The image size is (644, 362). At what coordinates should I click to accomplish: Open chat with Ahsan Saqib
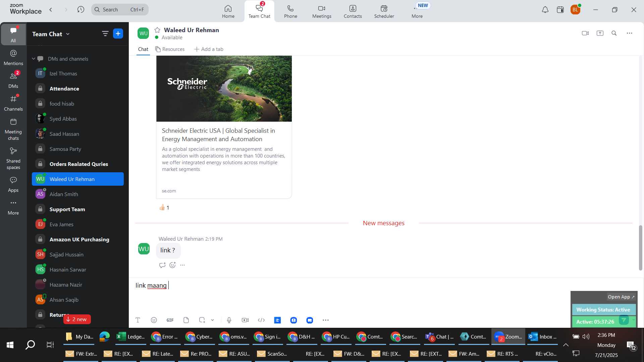point(78,300)
